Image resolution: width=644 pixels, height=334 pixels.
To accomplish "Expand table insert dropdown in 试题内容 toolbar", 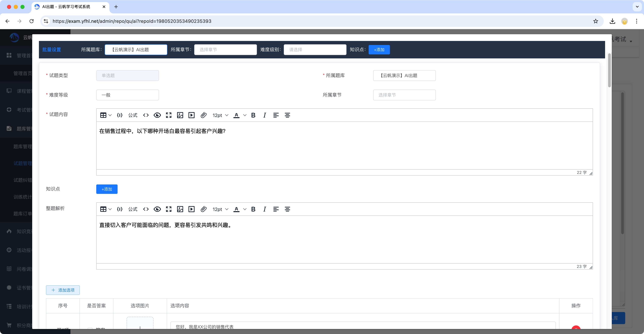I will coord(110,115).
